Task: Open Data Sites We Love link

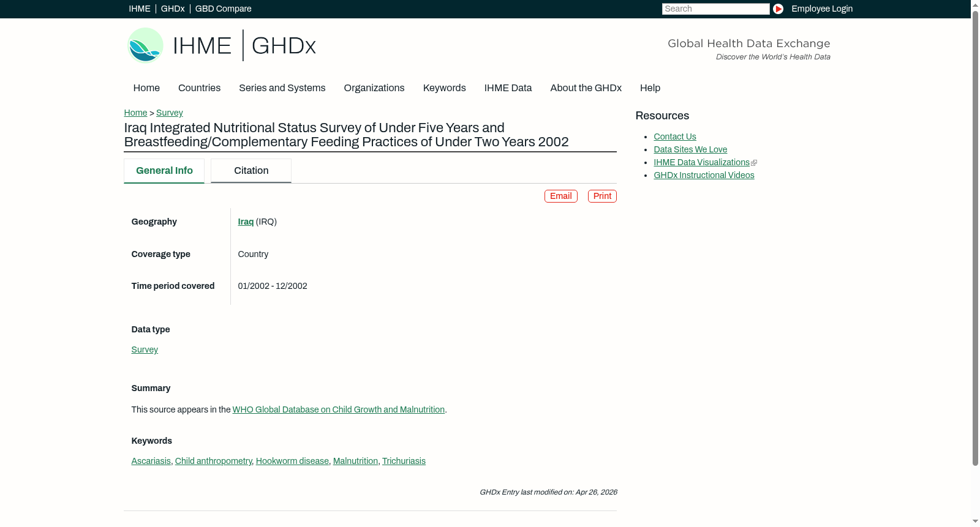Action: (x=690, y=149)
